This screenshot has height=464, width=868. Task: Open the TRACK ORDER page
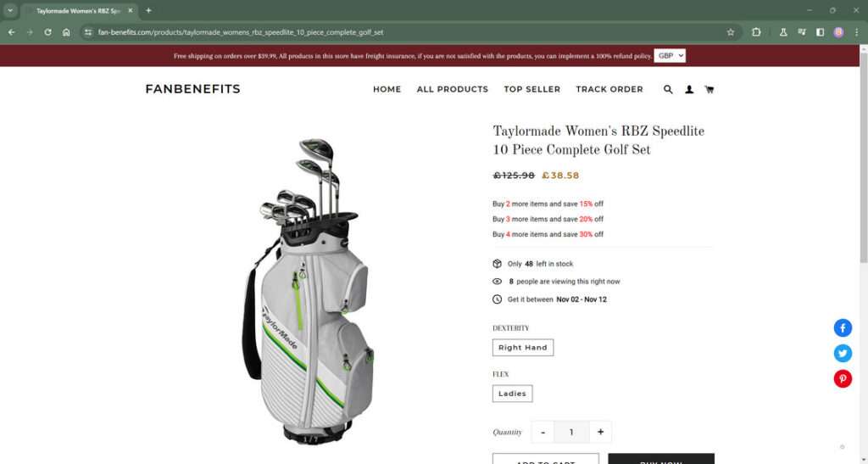click(x=609, y=89)
